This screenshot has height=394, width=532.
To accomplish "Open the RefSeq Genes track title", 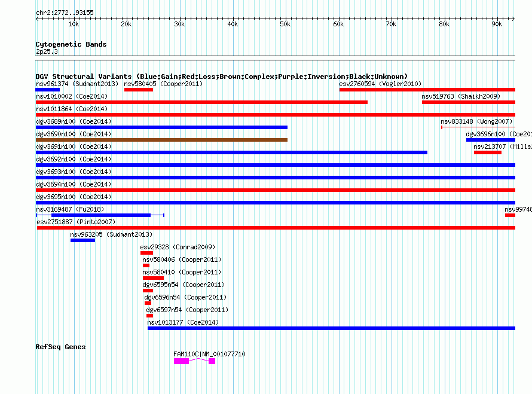I will (x=60, y=347).
